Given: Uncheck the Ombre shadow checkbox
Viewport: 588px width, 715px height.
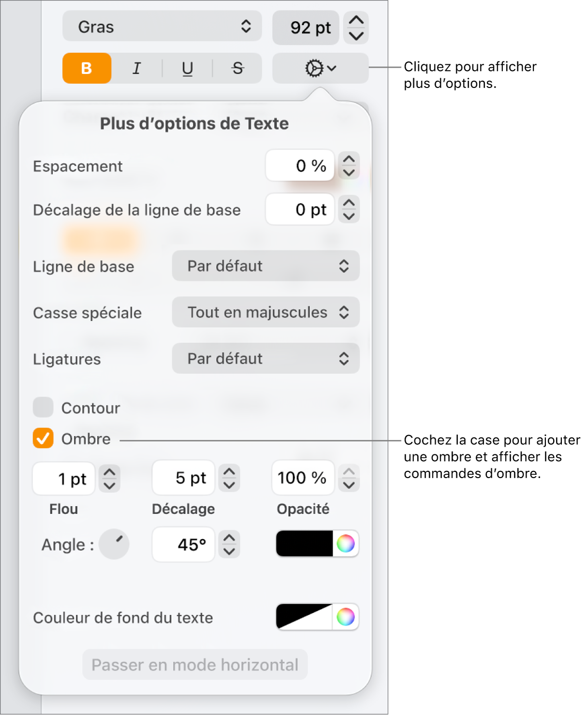Looking at the screenshot, I should 43,439.
